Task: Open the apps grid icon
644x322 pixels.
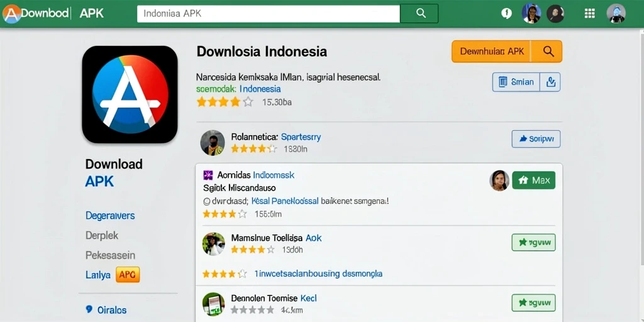Action: 589,14
